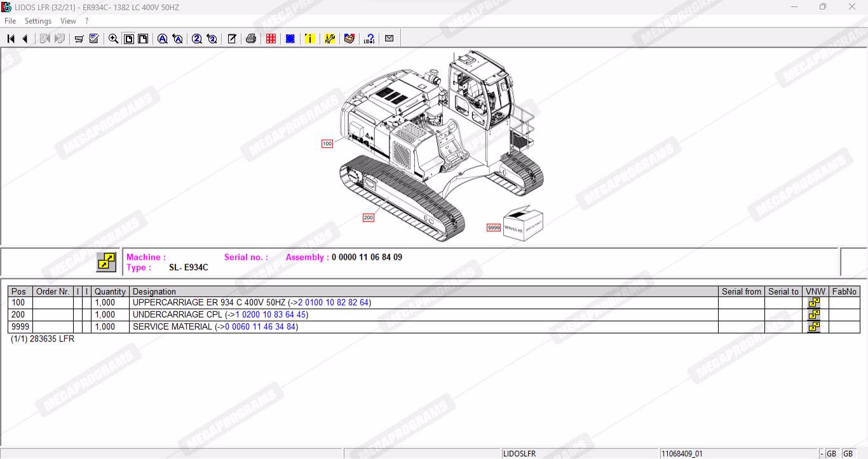Click LIDOSLFR in the status bar

pos(520,454)
